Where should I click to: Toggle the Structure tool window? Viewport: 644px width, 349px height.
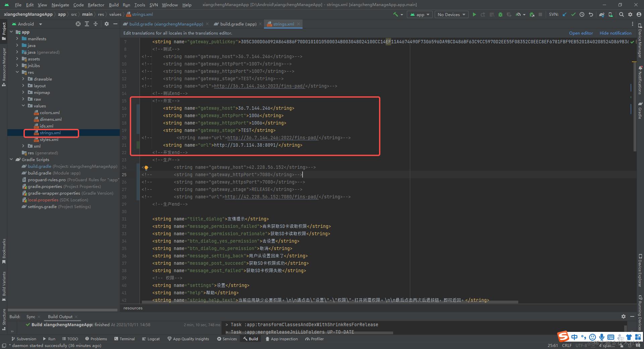point(4,319)
